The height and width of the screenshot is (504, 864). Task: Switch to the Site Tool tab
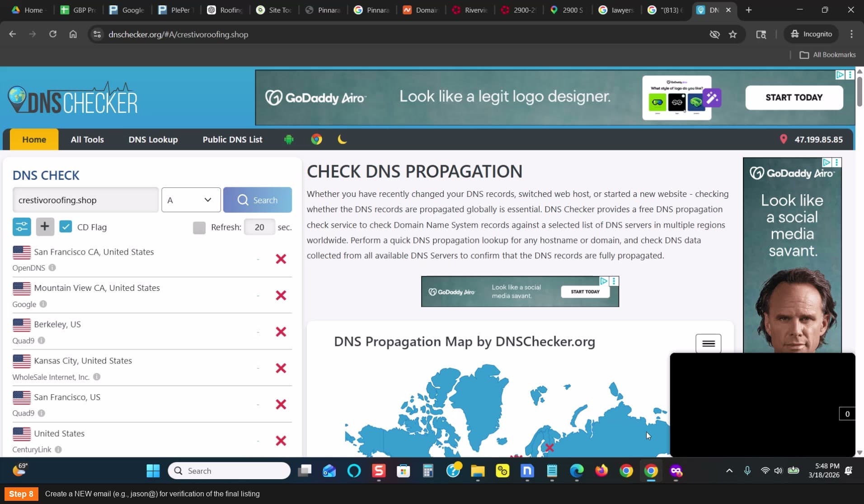(273, 10)
